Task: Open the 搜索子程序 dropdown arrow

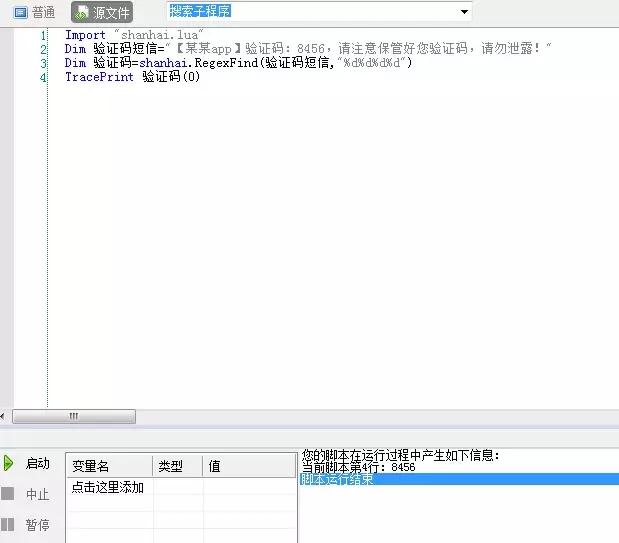Action: click(464, 12)
